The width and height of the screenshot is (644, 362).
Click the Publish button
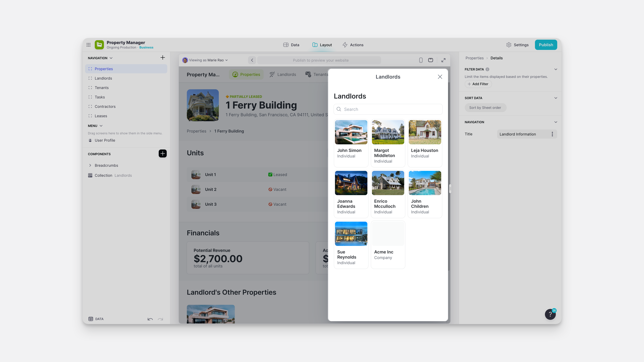click(546, 45)
